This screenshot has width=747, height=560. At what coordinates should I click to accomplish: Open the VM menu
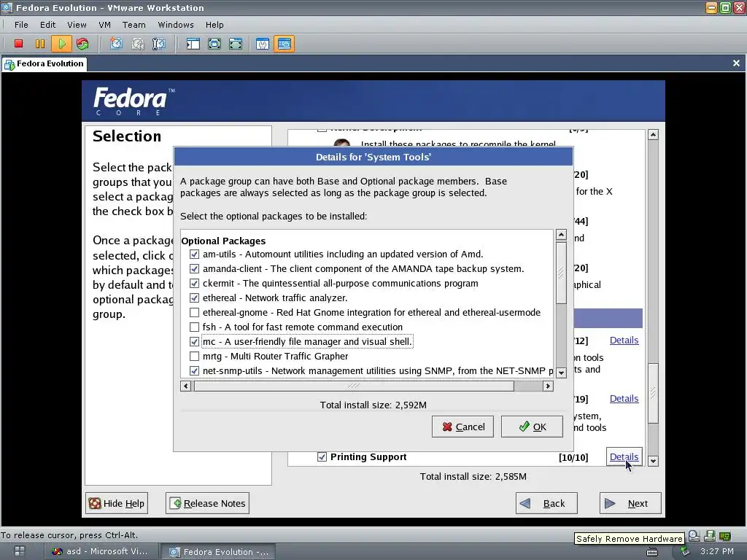tap(104, 25)
